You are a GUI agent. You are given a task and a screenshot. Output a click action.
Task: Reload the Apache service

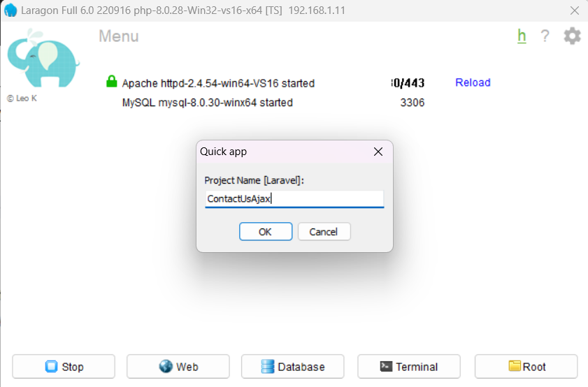click(473, 82)
